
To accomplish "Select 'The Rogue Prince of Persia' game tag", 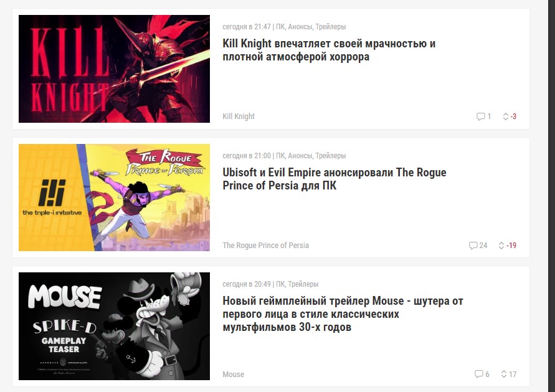I will pyautogui.click(x=265, y=246).
